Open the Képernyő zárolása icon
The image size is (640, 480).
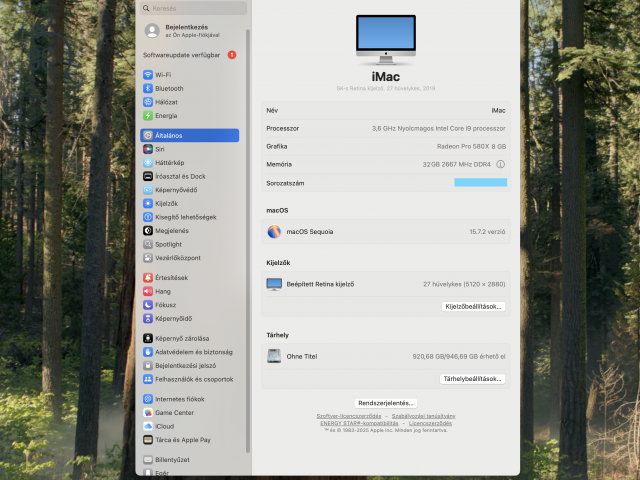pyautogui.click(x=148, y=338)
